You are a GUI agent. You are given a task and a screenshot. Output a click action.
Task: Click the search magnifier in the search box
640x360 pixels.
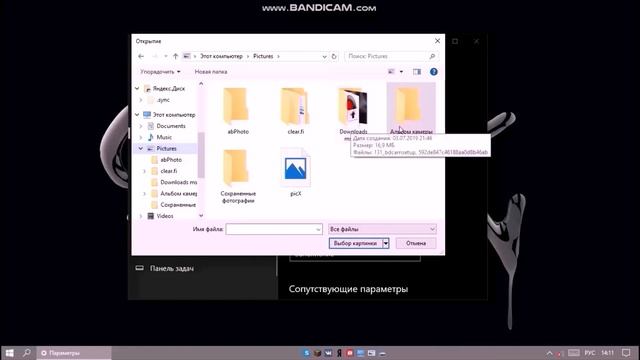pos(432,56)
